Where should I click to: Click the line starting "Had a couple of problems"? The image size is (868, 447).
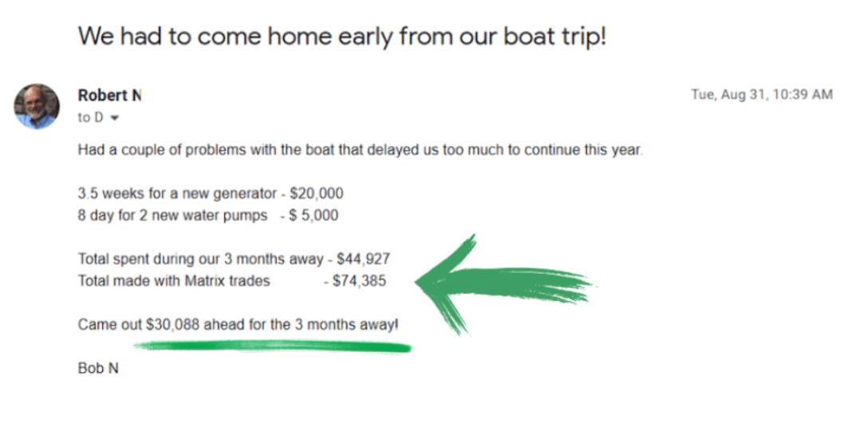[x=360, y=149]
